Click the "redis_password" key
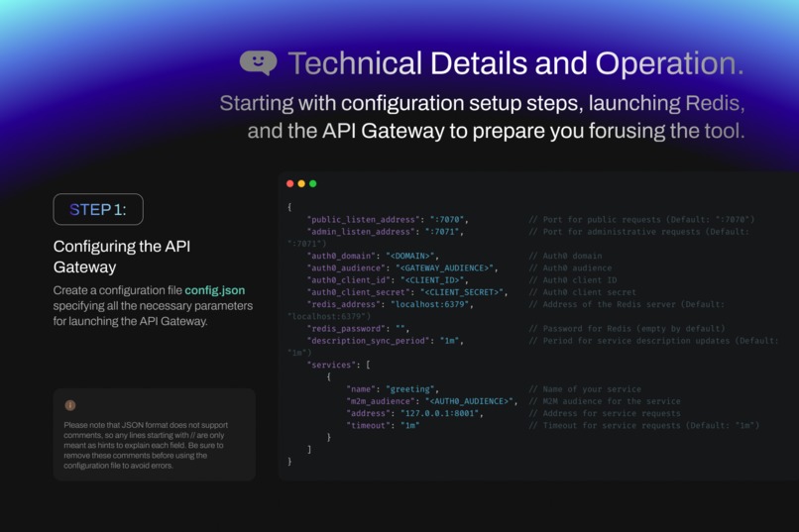The width and height of the screenshot is (799, 532). 346,328
